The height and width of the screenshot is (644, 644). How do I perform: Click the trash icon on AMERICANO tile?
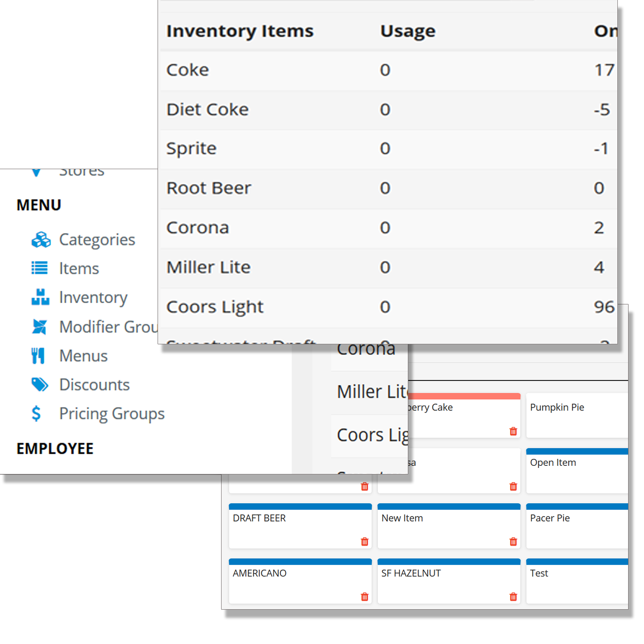click(365, 596)
